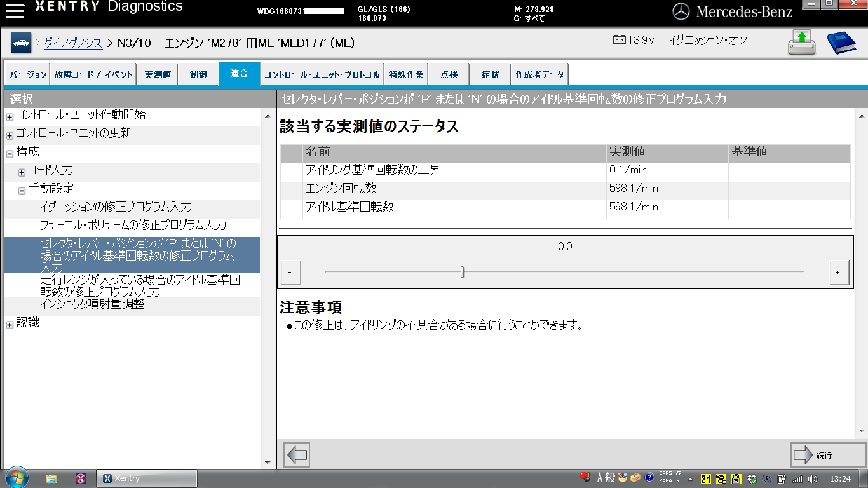Click the Mercedes star tray icon

coord(767,479)
